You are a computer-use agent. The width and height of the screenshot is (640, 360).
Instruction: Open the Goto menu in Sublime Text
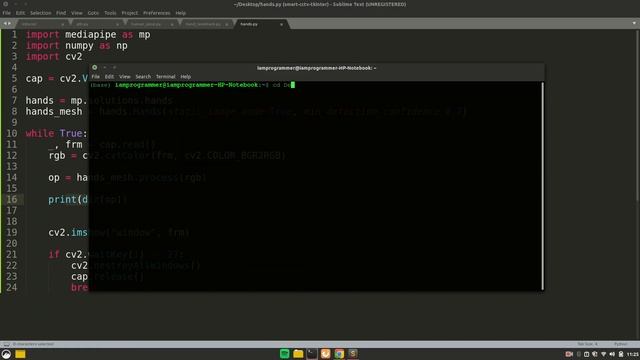pyautogui.click(x=93, y=13)
